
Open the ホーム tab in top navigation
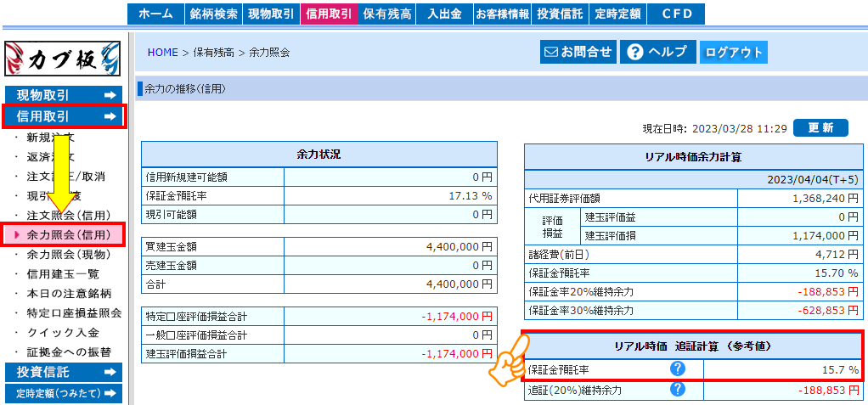[x=155, y=14]
